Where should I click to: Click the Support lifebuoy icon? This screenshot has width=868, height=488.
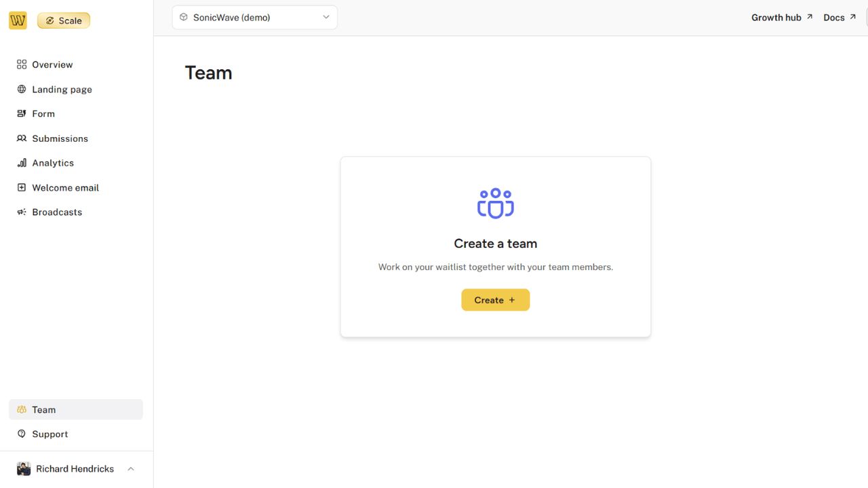[x=21, y=434]
